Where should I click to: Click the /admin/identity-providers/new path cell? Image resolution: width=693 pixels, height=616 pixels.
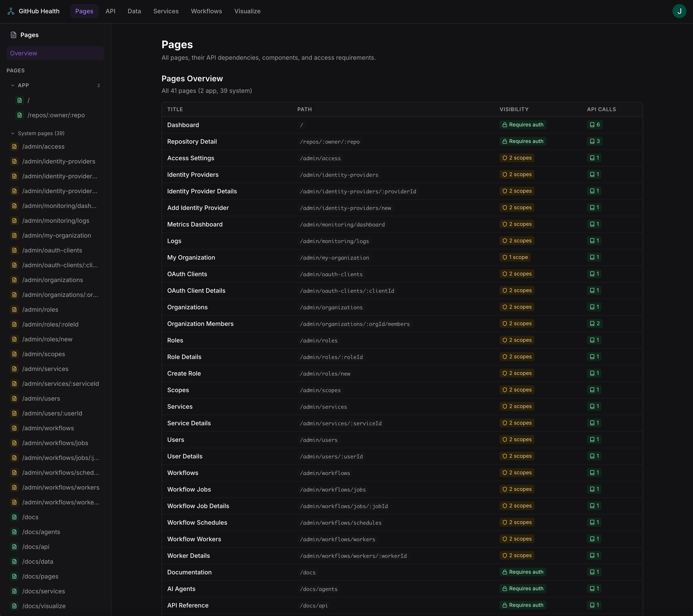point(345,208)
